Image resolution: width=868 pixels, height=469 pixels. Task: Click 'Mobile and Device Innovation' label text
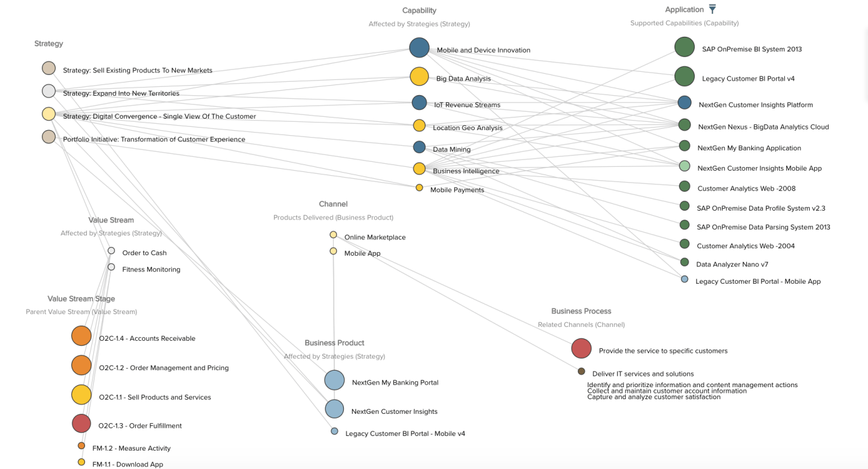(x=483, y=50)
